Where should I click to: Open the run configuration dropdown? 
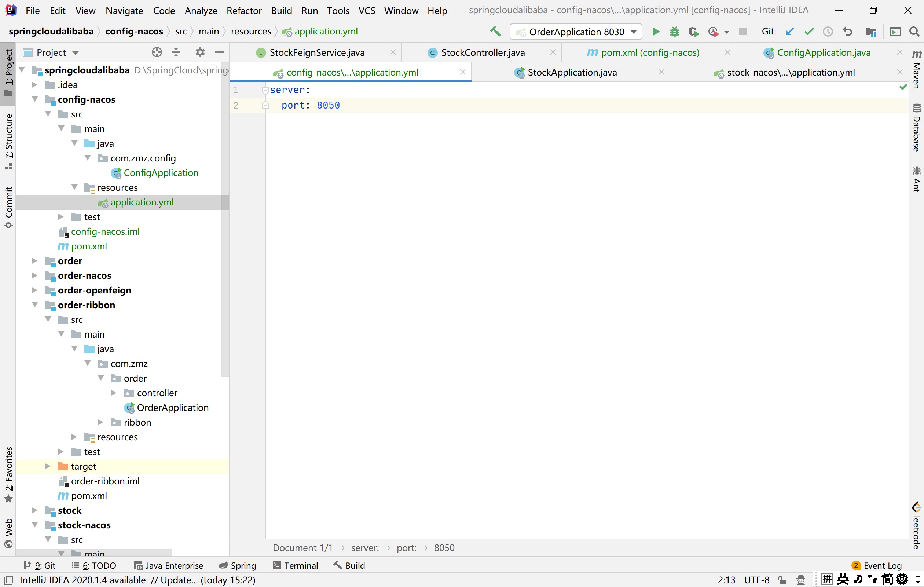tap(576, 32)
